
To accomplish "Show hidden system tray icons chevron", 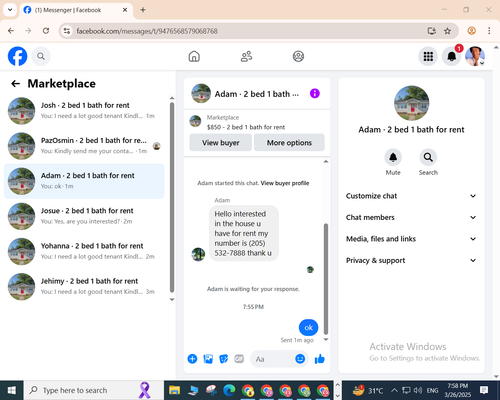I will pos(394,390).
